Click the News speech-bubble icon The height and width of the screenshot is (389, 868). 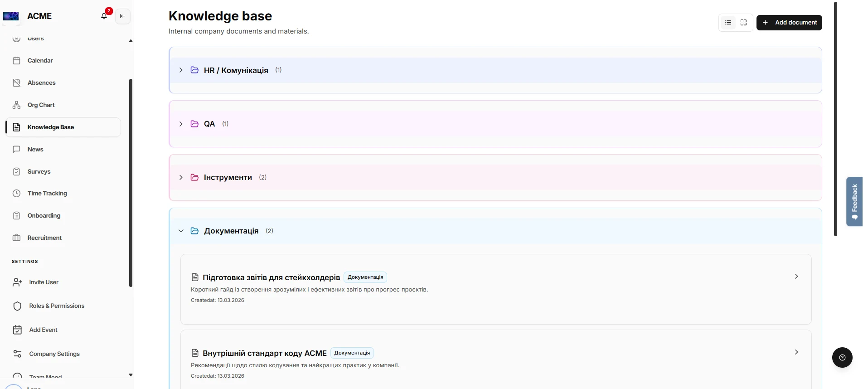tap(17, 149)
